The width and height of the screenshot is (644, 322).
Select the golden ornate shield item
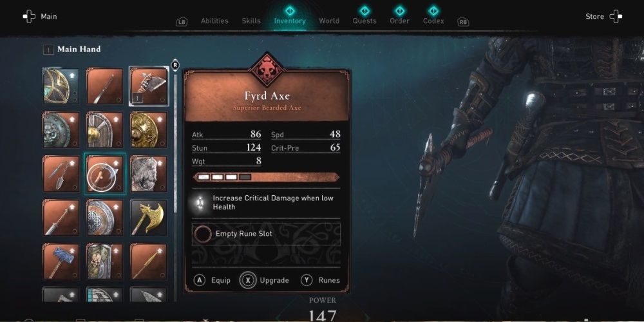149,130
